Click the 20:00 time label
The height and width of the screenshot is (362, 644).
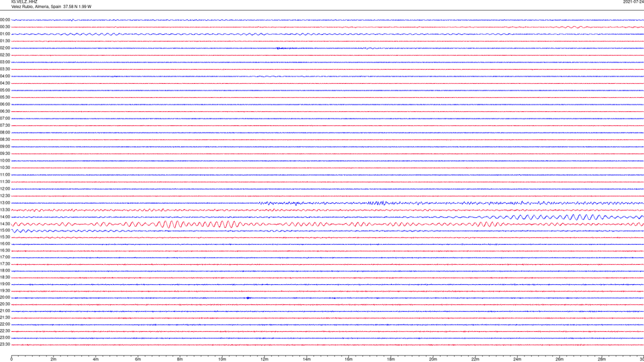[5, 297]
